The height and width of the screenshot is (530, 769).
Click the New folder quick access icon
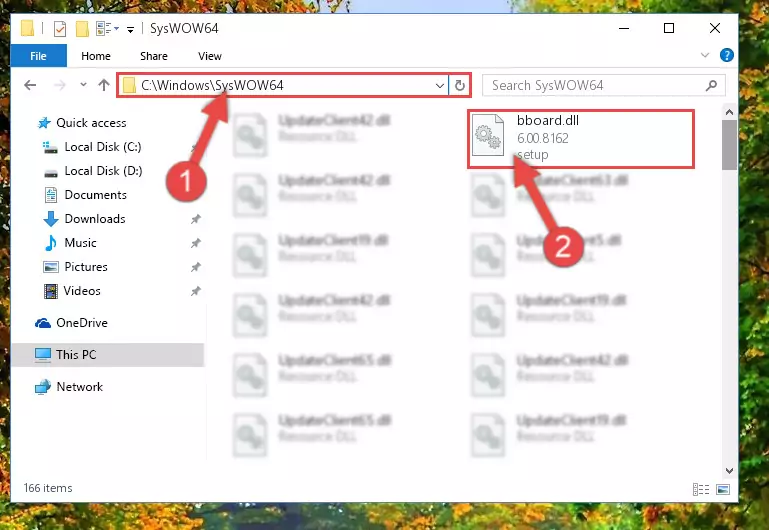click(x=82, y=29)
